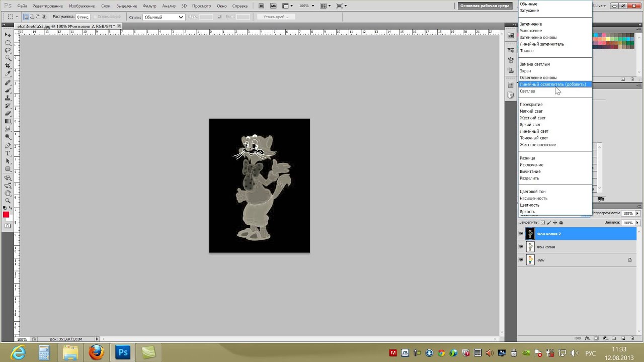
Task: Open layer style fx menu
Action: tap(587, 338)
